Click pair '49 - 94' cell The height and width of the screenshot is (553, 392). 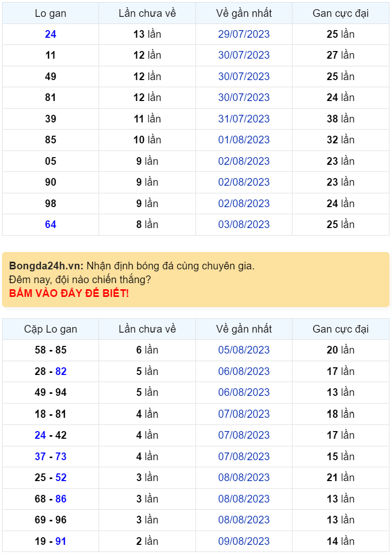pos(51,392)
